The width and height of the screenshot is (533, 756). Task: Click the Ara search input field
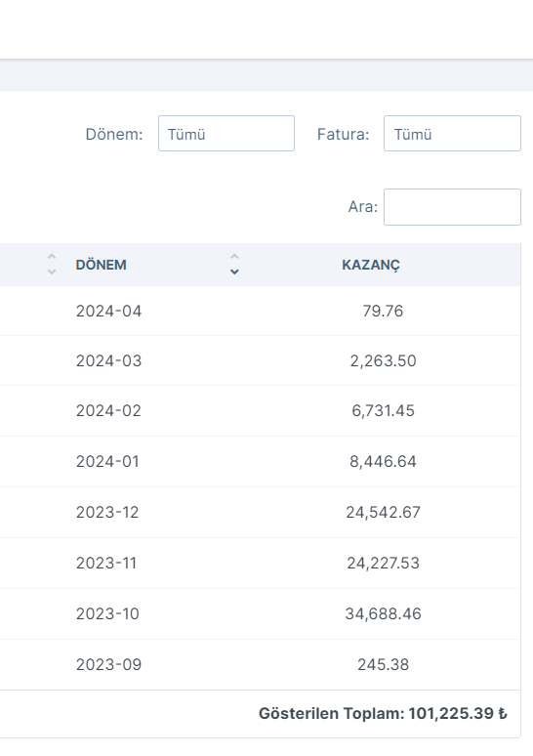(x=452, y=207)
